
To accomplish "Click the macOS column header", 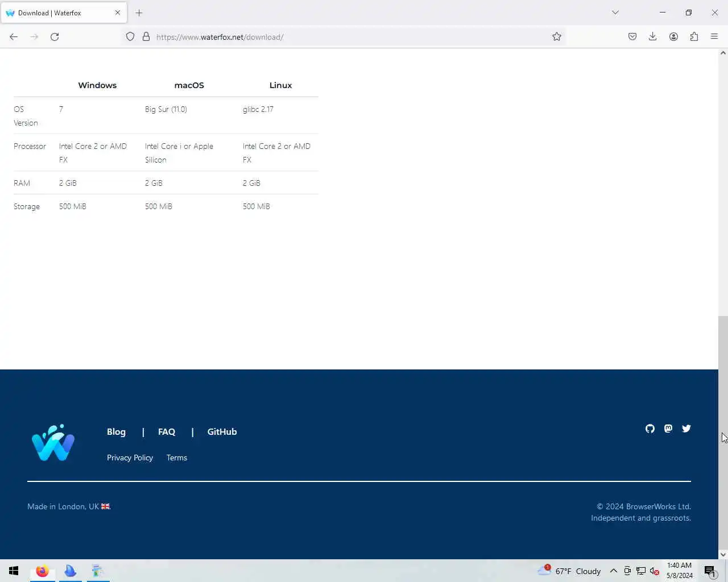I will (x=189, y=85).
